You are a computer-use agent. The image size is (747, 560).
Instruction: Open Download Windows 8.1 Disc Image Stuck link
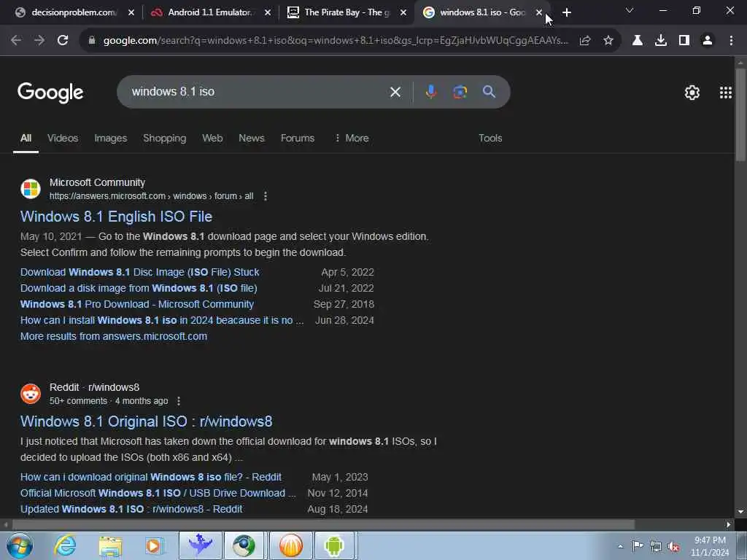139,273
